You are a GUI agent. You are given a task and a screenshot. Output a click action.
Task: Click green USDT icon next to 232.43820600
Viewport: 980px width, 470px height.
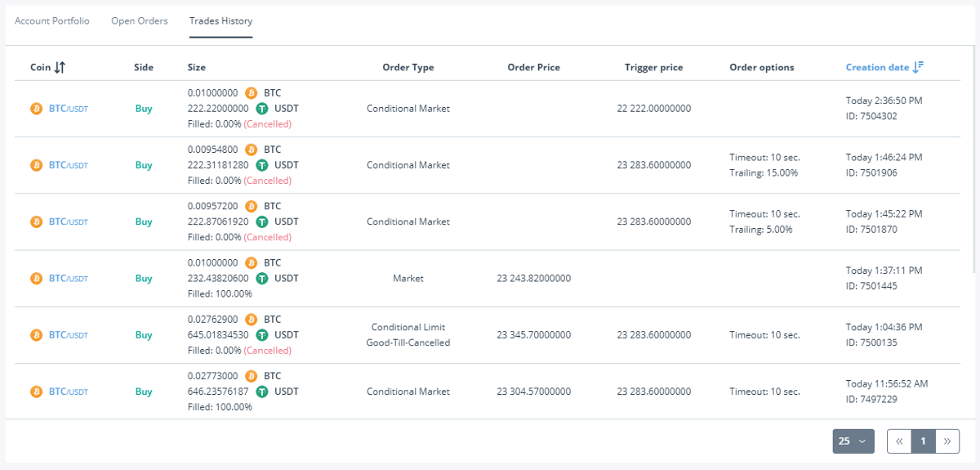[262, 279]
